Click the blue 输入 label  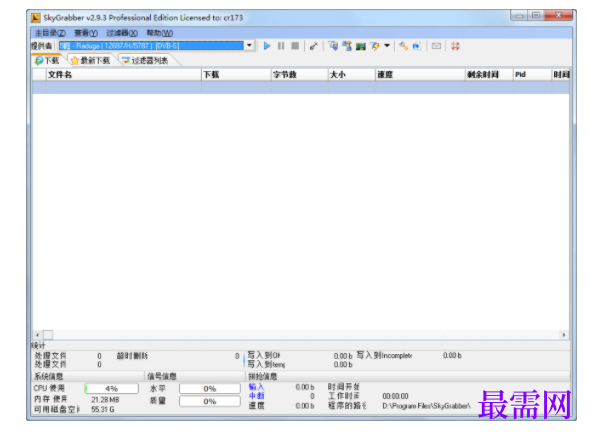[x=256, y=387]
